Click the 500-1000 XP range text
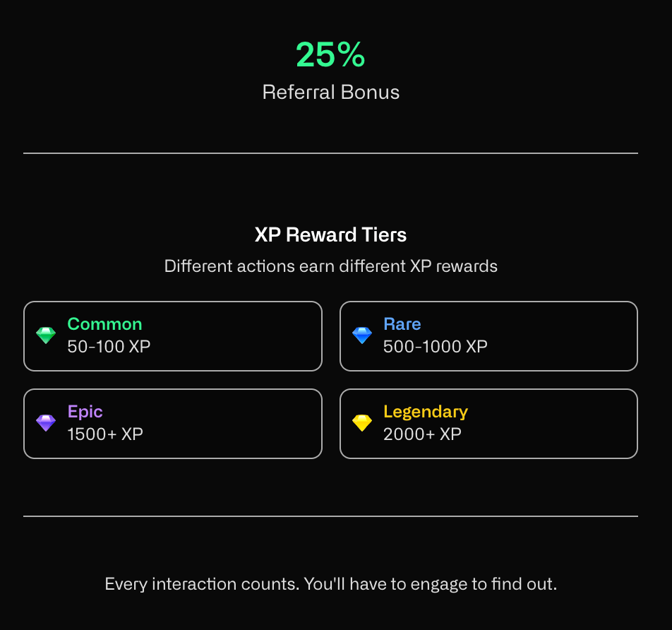The image size is (672, 630). tap(436, 347)
